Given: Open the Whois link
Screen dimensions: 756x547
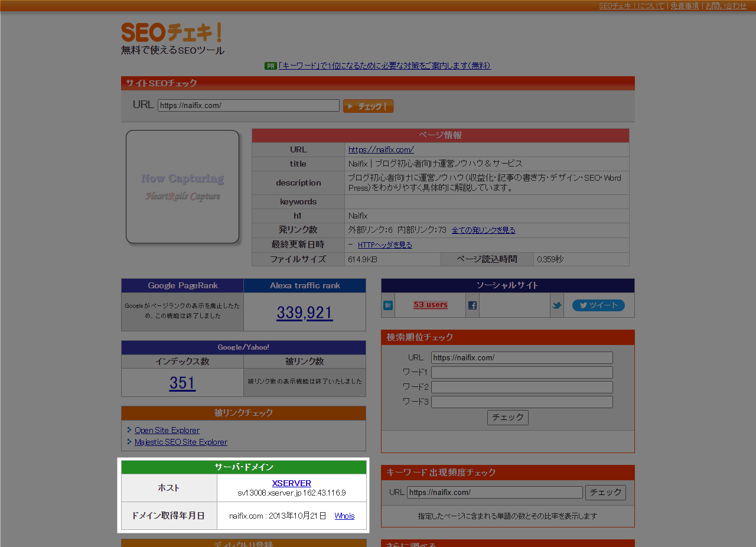Looking at the screenshot, I should 344,516.
